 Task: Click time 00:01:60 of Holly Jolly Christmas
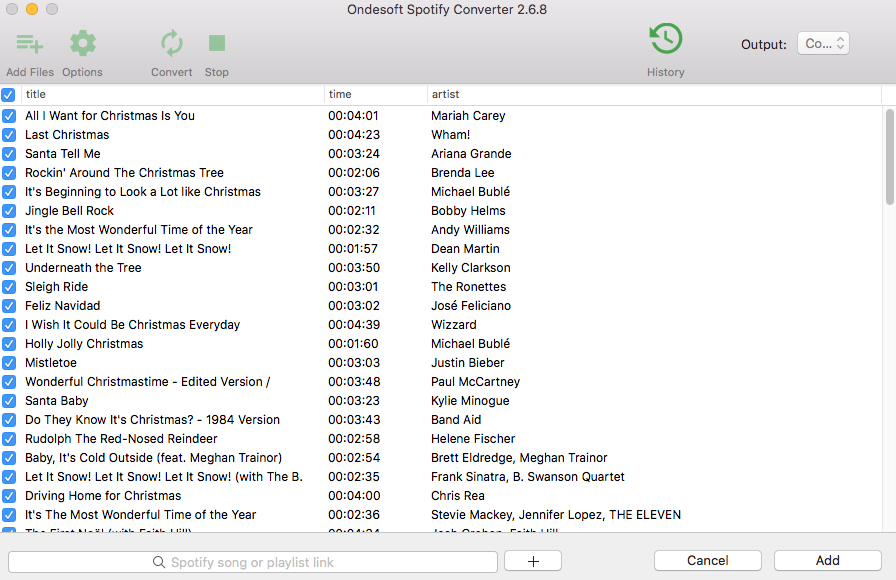pyautogui.click(x=353, y=344)
